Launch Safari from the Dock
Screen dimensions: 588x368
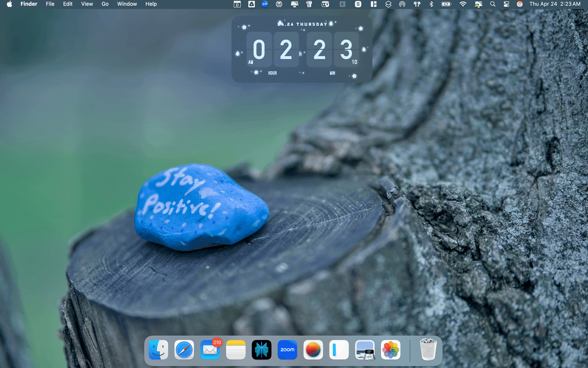[184, 350]
